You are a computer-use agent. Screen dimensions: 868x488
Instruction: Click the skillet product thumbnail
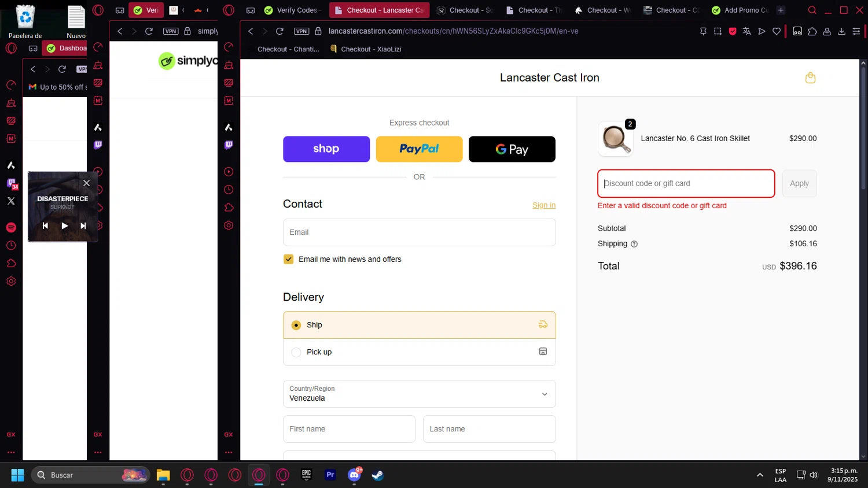tap(615, 139)
